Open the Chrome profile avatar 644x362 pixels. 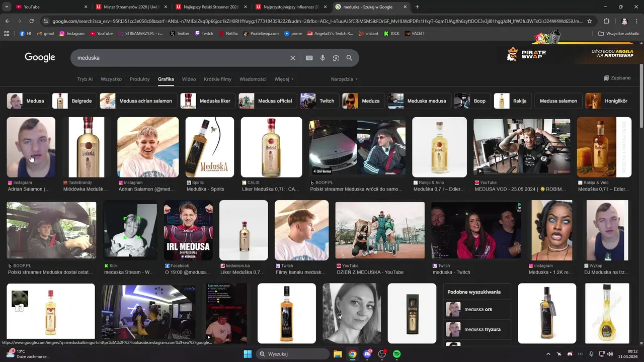click(624, 21)
